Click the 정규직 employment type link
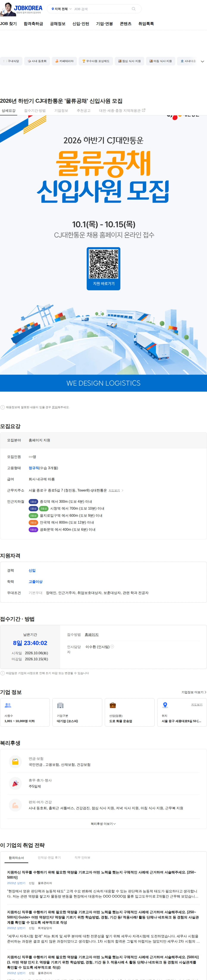The image size is (207, 980). [34, 468]
